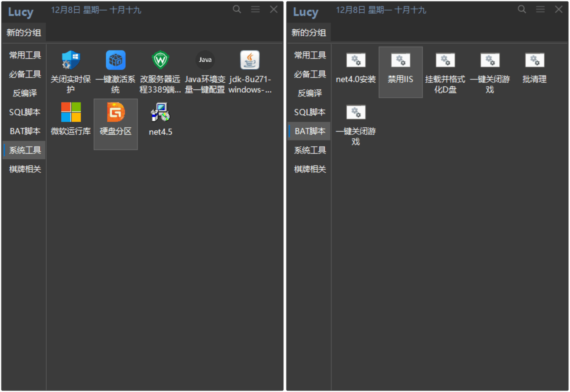Select 系统工具 category in left window
The width and height of the screenshot is (570, 392).
(25, 150)
